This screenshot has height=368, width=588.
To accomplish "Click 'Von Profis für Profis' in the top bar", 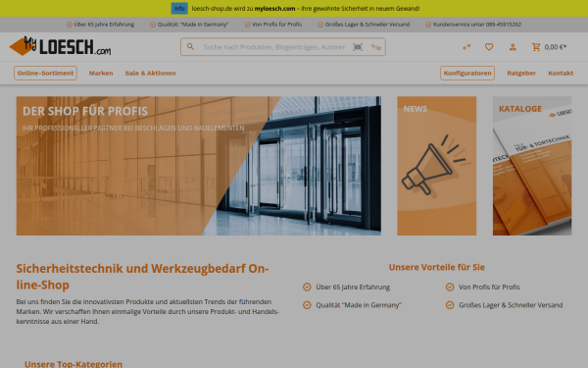I will 273,25.
